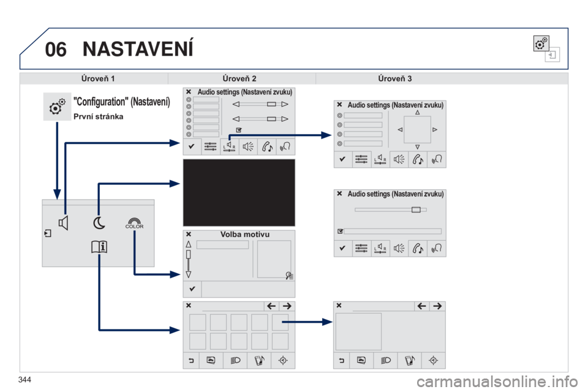Confirm with checkmark in Level 2 Audio settings
The image size is (588, 392).
pos(192,146)
